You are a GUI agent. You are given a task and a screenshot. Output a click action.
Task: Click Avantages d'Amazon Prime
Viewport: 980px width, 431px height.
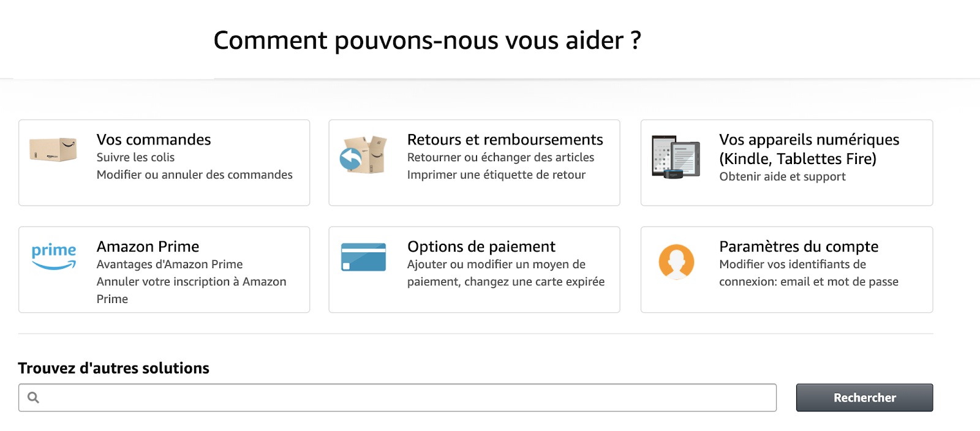[169, 264]
